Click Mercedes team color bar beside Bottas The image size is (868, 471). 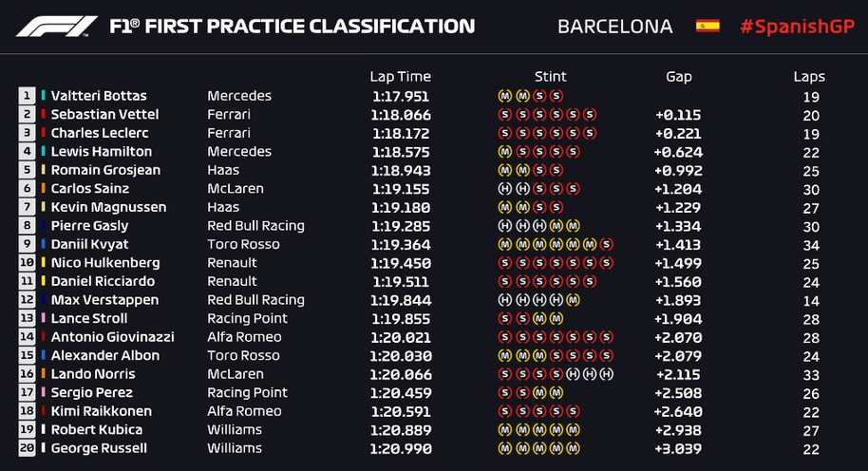(43, 96)
